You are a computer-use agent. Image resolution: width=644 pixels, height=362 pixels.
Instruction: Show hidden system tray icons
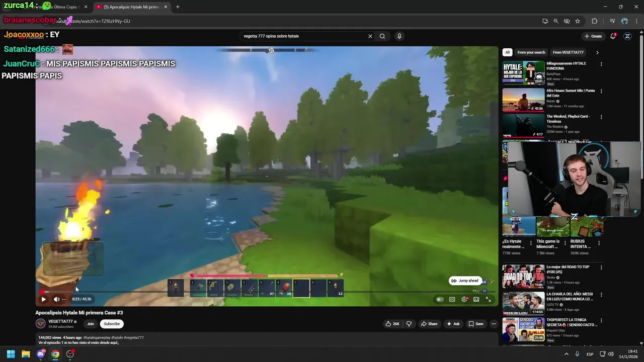tap(567, 354)
